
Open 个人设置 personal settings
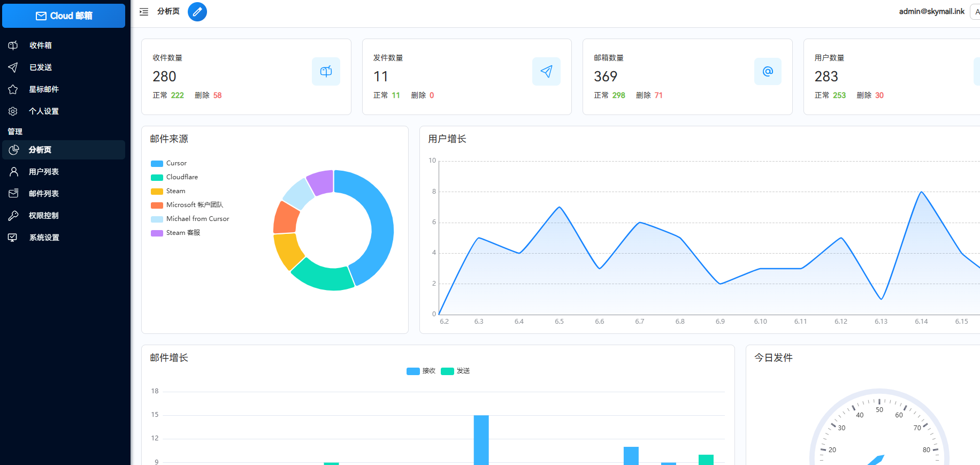[44, 111]
